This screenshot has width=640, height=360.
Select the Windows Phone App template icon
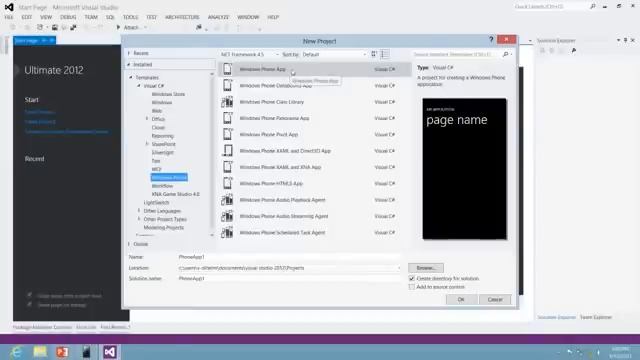pos(227,69)
